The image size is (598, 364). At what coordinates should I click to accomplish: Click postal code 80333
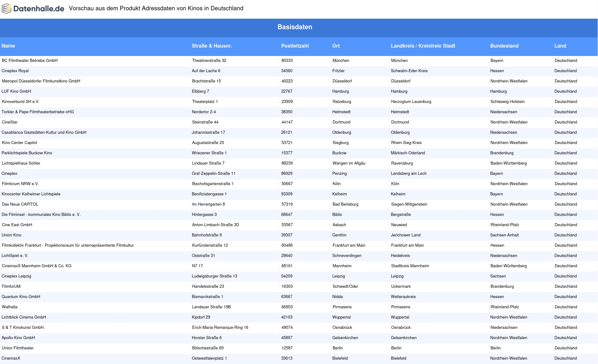[x=287, y=61]
